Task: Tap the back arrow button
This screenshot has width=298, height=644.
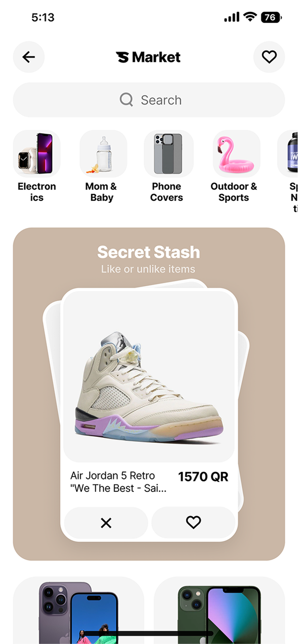Action: pos(29,57)
